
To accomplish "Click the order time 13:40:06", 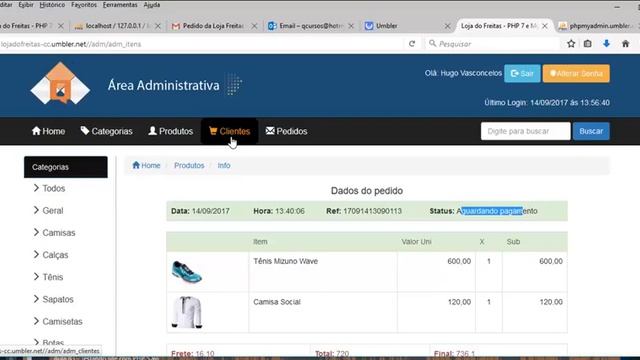I will (x=290, y=211).
